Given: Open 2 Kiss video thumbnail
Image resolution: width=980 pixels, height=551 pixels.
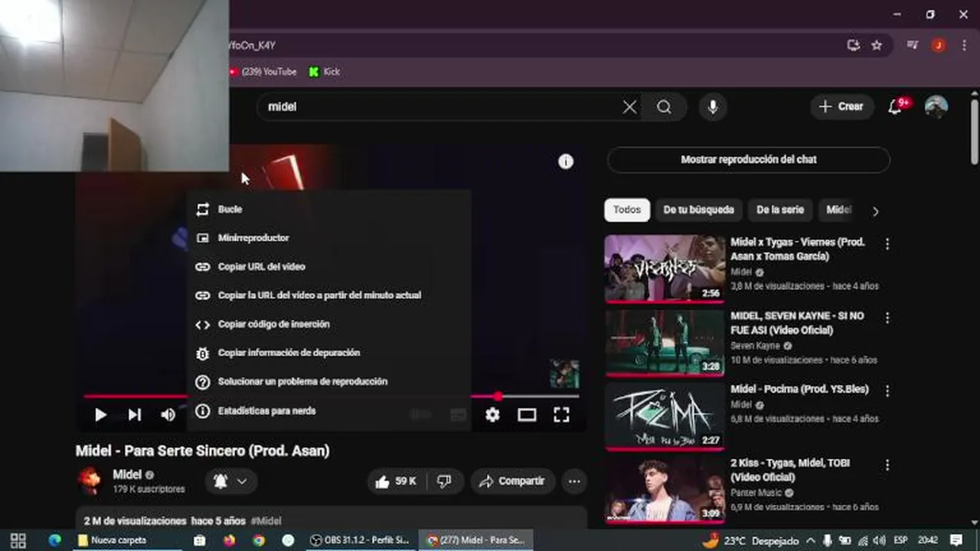Looking at the screenshot, I should (665, 489).
